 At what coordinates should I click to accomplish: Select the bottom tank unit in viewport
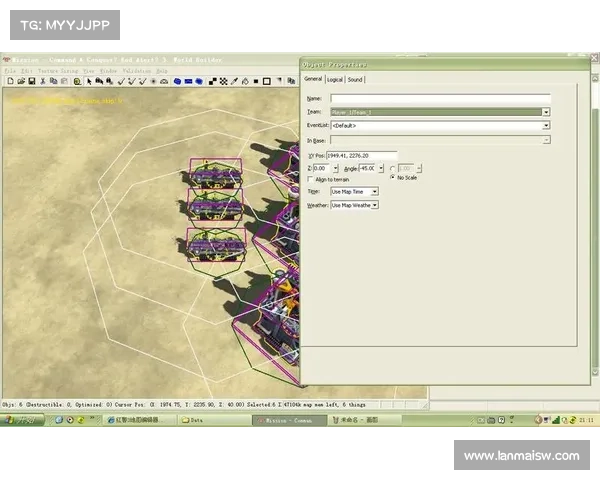pyautogui.click(x=217, y=245)
